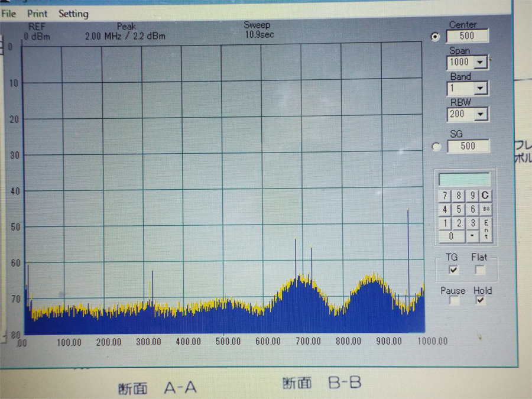Open the File menu
Viewport: 532px width, 399px height.
click(x=9, y=14)
